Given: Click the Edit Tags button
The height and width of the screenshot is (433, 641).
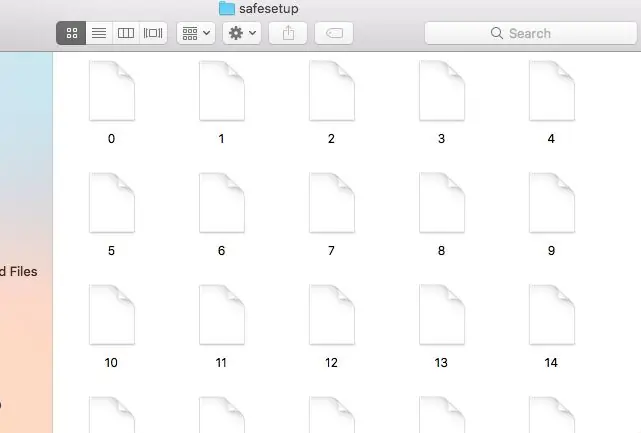Looking at the screenshot, I should coord(334,33).
